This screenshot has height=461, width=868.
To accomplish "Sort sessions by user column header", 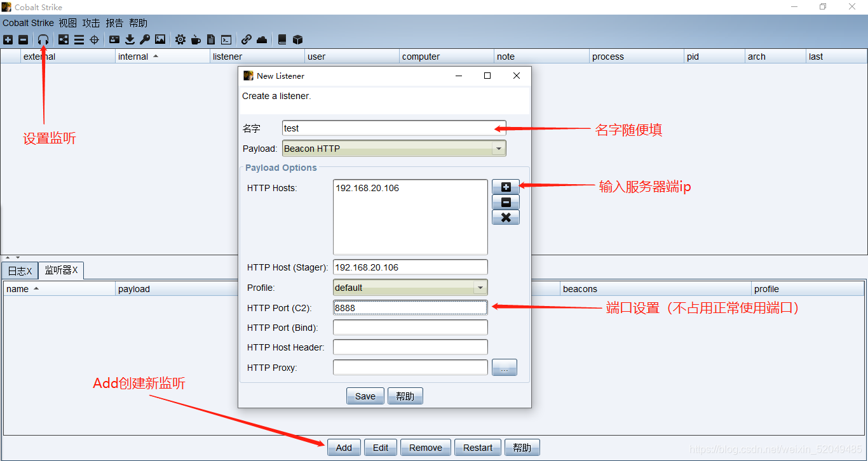I will [352, 57].
